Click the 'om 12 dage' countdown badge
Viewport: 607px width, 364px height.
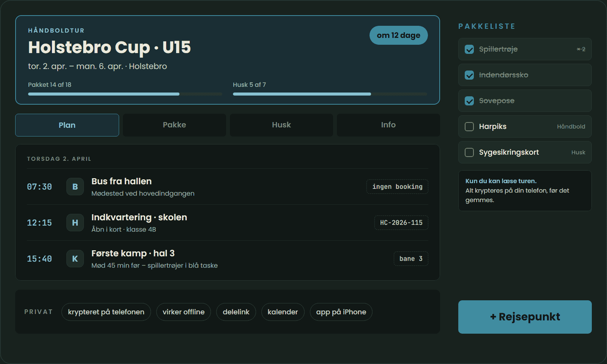(399, 35)
